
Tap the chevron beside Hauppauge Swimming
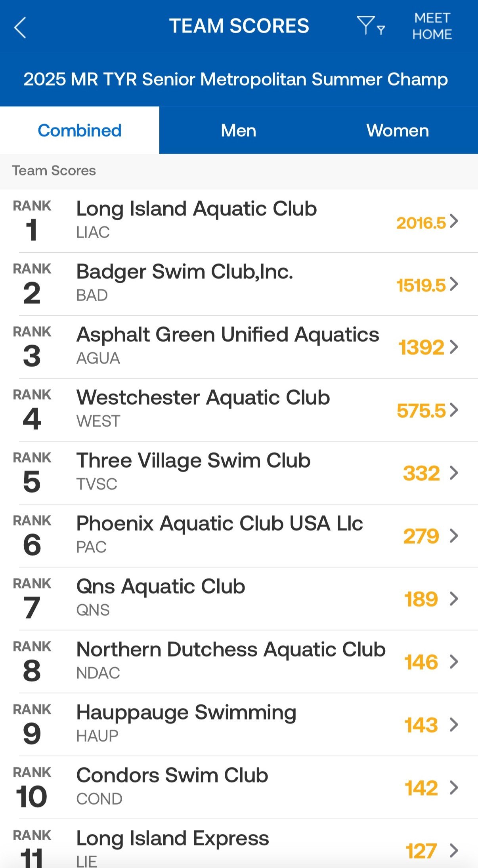click(454, 725)
